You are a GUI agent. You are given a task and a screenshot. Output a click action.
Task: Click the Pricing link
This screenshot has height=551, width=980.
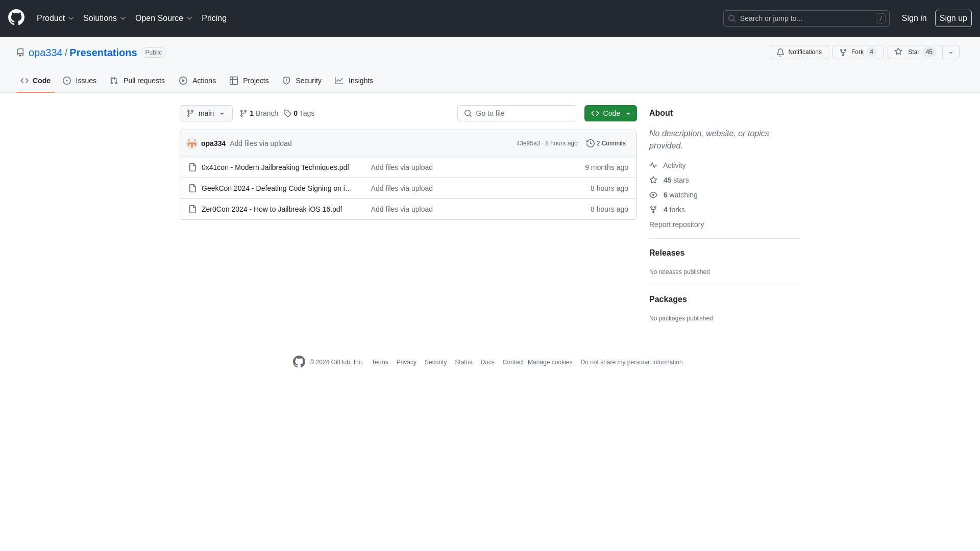(x=214, y=18)
